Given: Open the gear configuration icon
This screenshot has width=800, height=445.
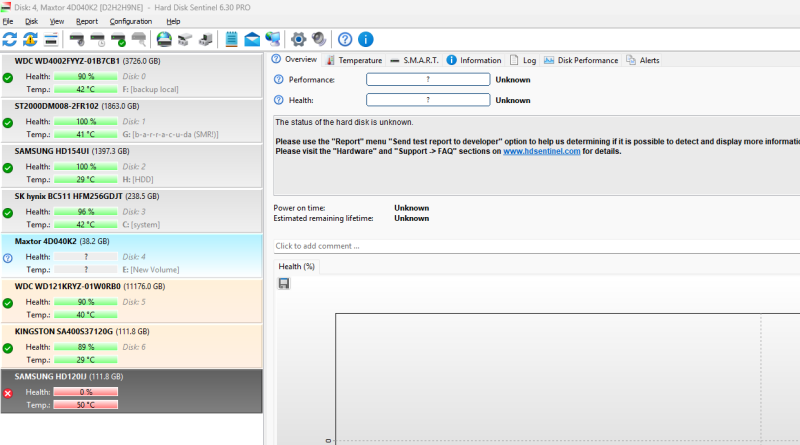Looking at the screenshot, I should [298, 39].
